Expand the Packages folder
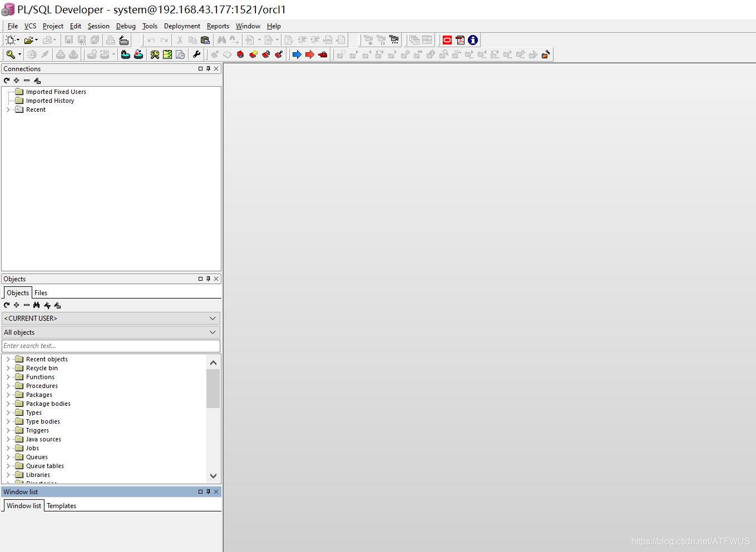Viewport: 756px width, 552px height. (x=8, y=395)
